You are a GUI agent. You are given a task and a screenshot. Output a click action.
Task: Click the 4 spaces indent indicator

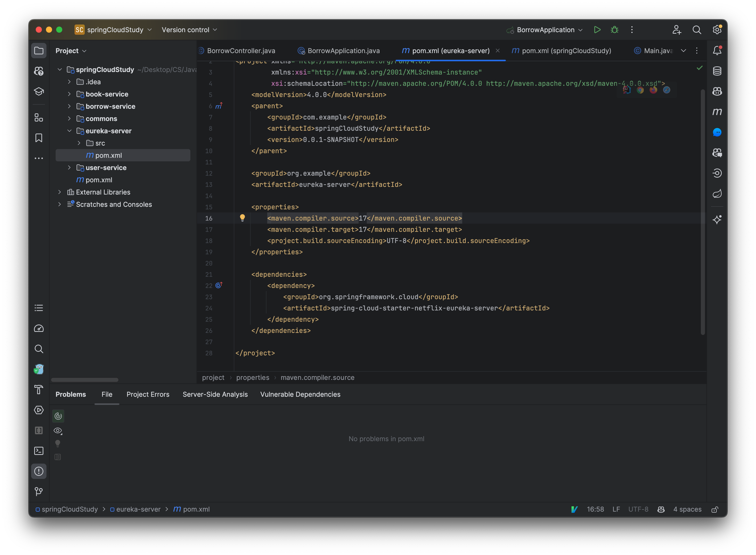coord(687,509)
